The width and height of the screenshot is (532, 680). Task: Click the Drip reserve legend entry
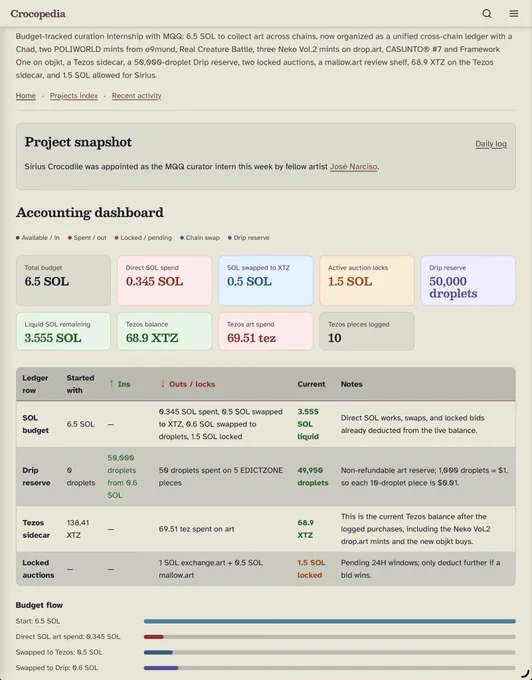249,238
